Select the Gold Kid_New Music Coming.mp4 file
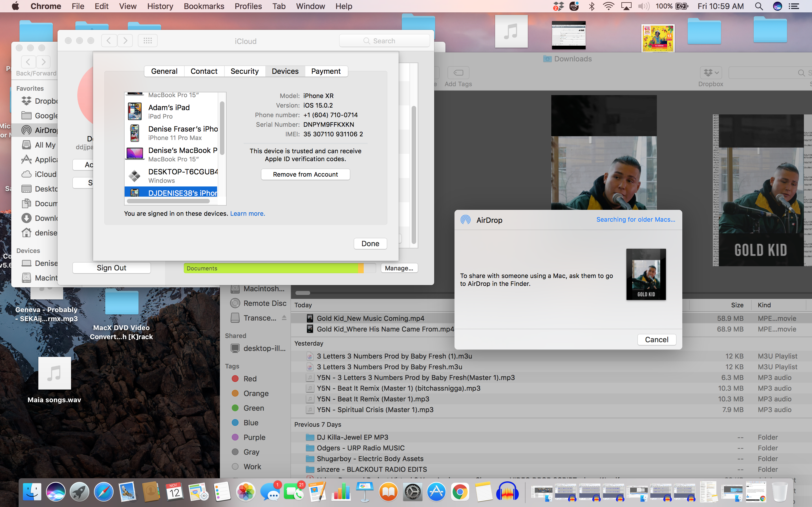This screenshot has width=812, height=507. point(370,318)
